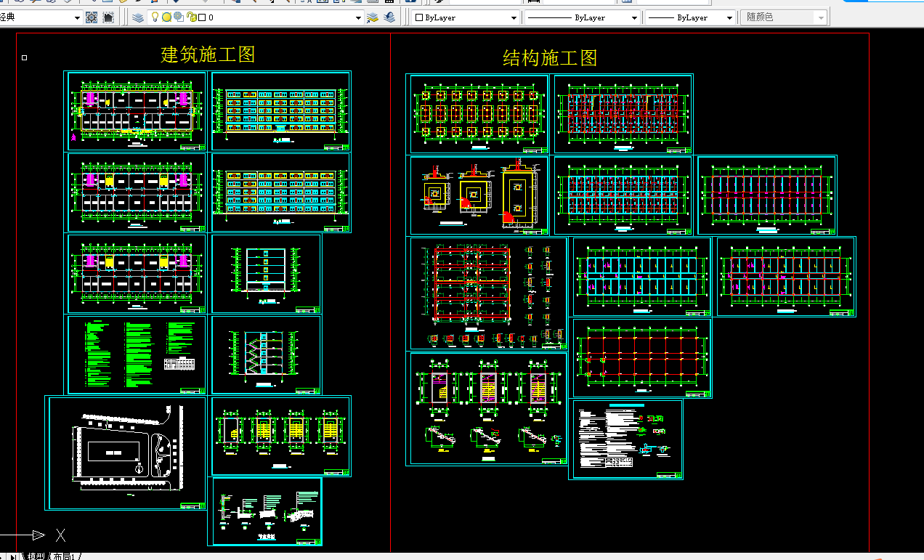Expand the layer list dropdown arrow
The image size is (924, 560).
(358, 17)
